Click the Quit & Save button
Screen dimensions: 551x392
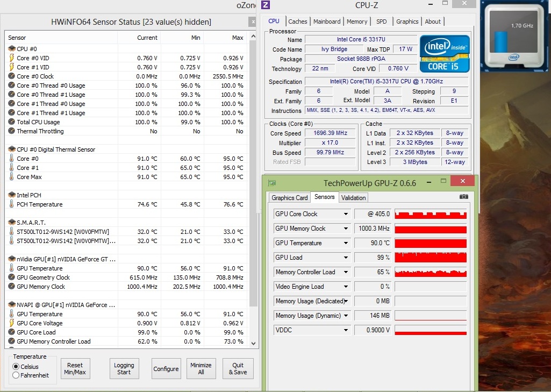tap(238, 368)
